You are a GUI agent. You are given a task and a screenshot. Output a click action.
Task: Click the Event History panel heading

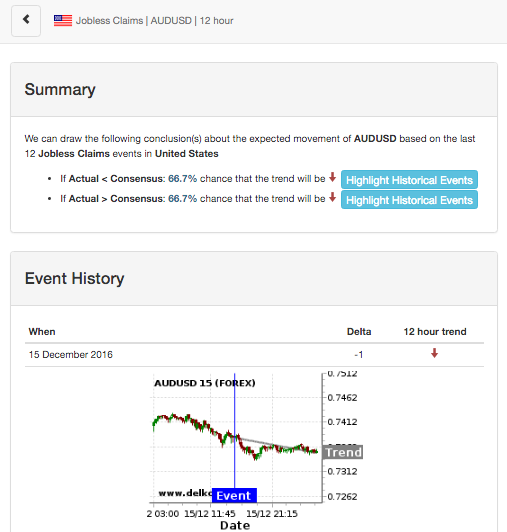pos(74,279)
